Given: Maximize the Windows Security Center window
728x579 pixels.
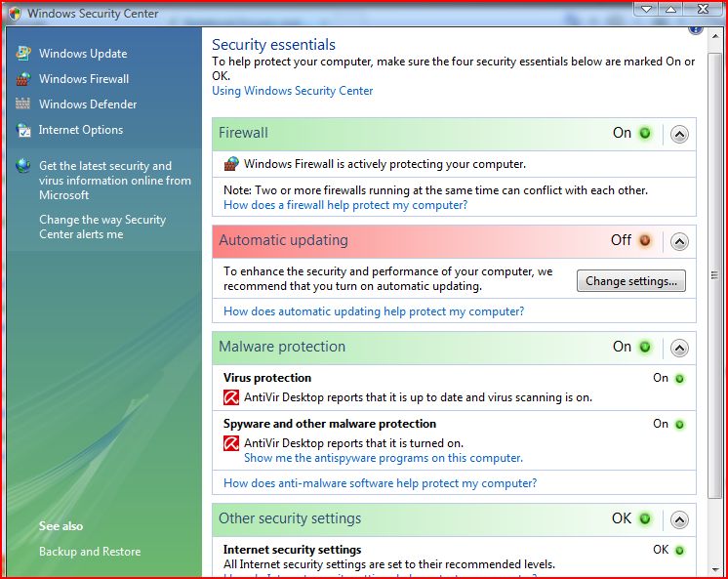Looking at the screenshot, I should 670,9.
